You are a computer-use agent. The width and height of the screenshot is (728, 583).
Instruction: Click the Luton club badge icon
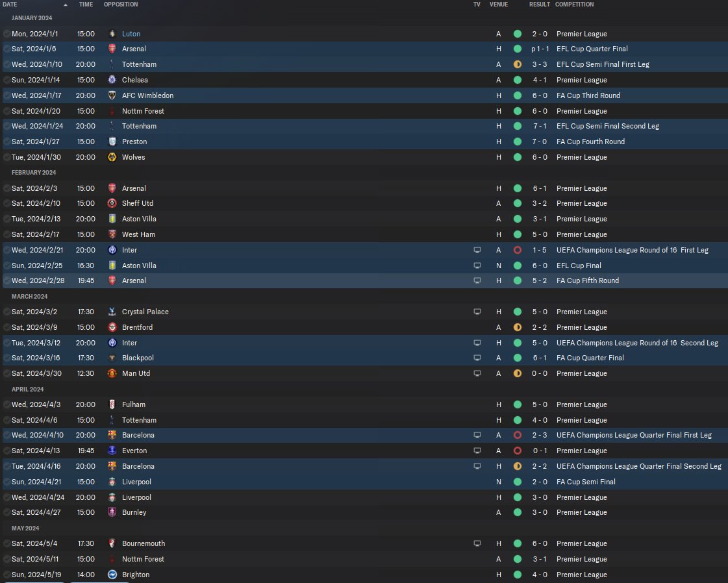112,33
